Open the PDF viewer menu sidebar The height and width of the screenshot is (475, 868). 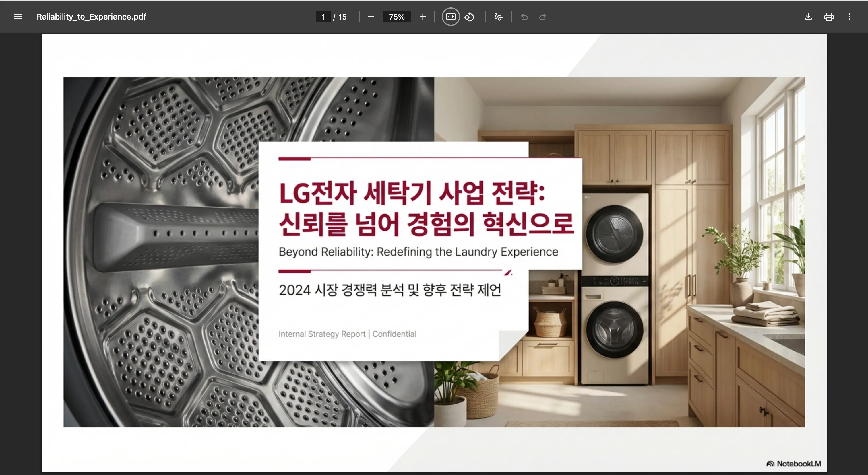click(x=18, y=17)
